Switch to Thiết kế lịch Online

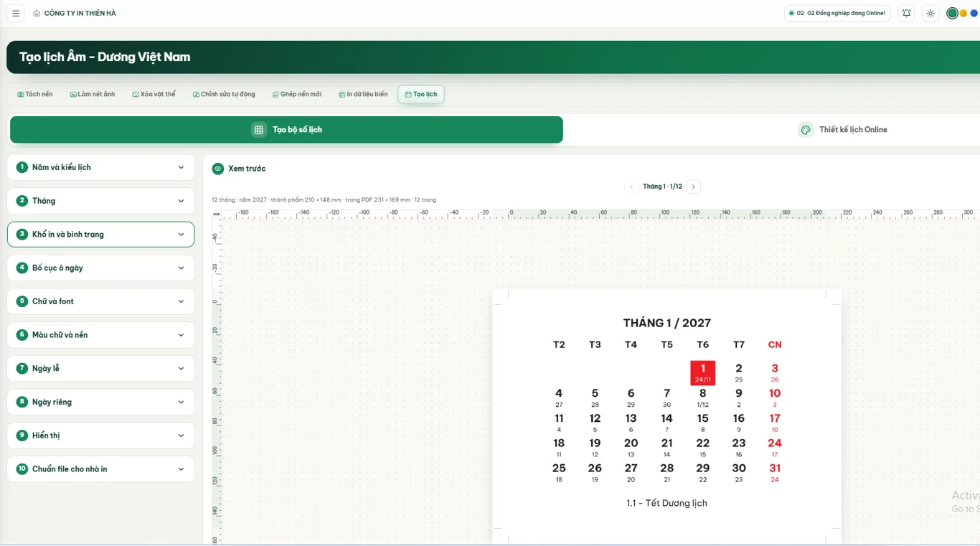(843, 130)
